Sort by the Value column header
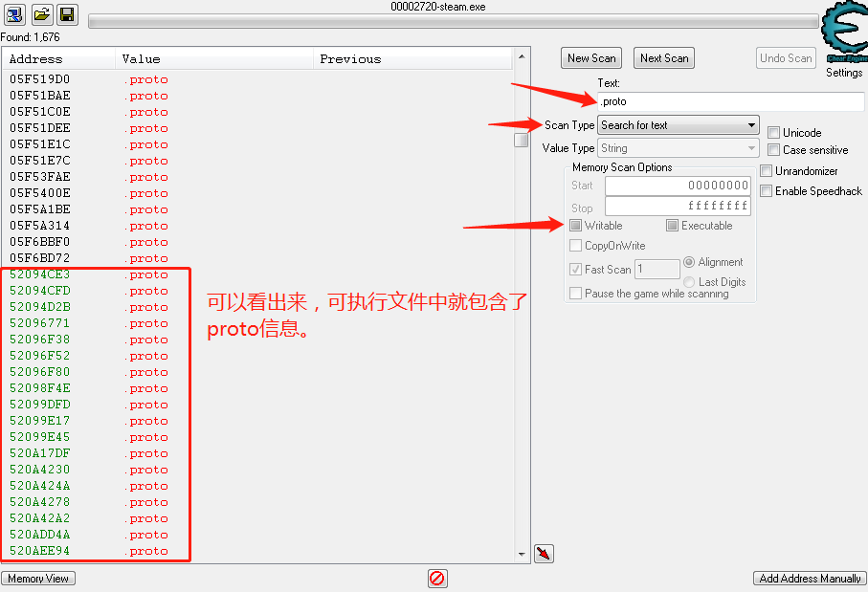 click(214, 59)
